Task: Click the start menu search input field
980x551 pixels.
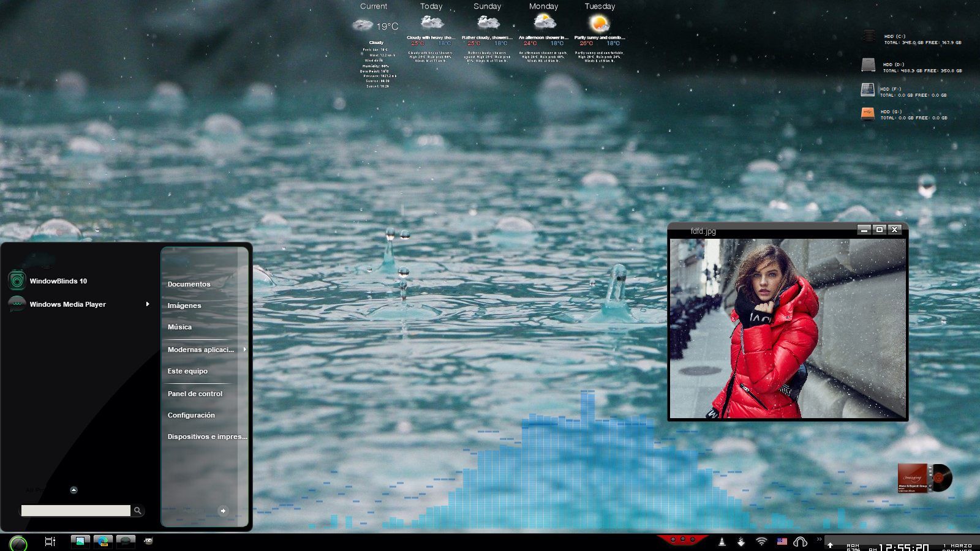Action: pos(75,511)
